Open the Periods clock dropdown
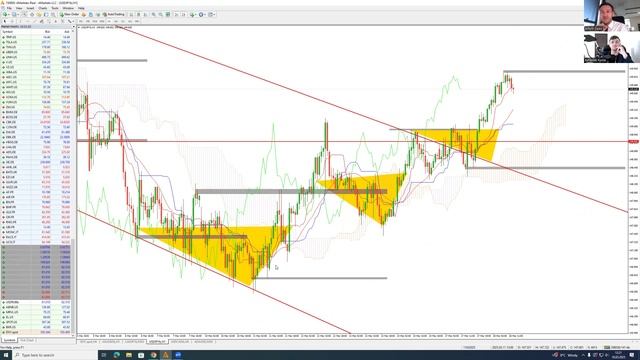Image resolution: width=640 pixels, height=360 pixels. pos(202,14)
